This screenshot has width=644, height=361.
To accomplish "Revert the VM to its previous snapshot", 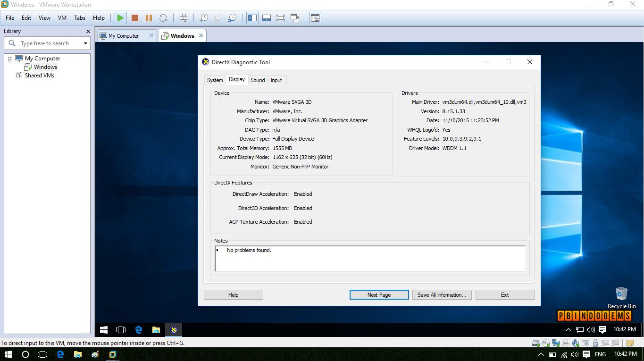I will coord(218,18).
